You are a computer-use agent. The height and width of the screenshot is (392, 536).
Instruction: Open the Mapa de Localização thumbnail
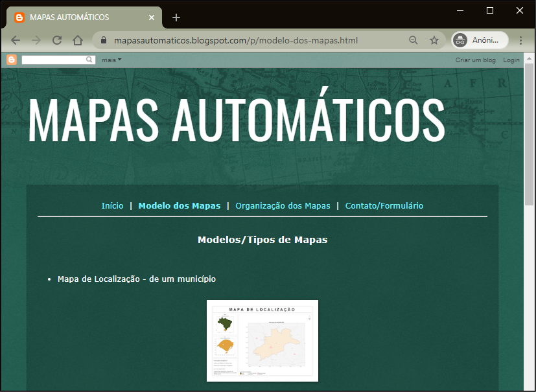[x=262, y=341]
